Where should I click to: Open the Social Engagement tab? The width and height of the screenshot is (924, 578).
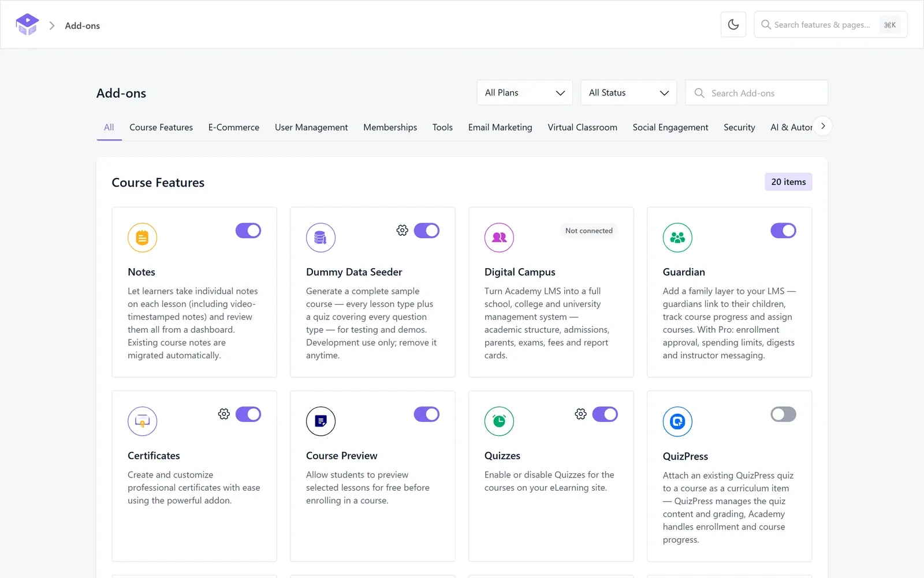[x=670, y=127]
